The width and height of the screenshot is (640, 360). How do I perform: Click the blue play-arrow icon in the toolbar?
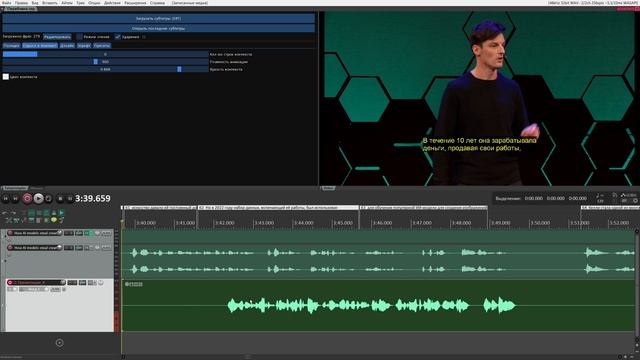click(x=62, y=213)
